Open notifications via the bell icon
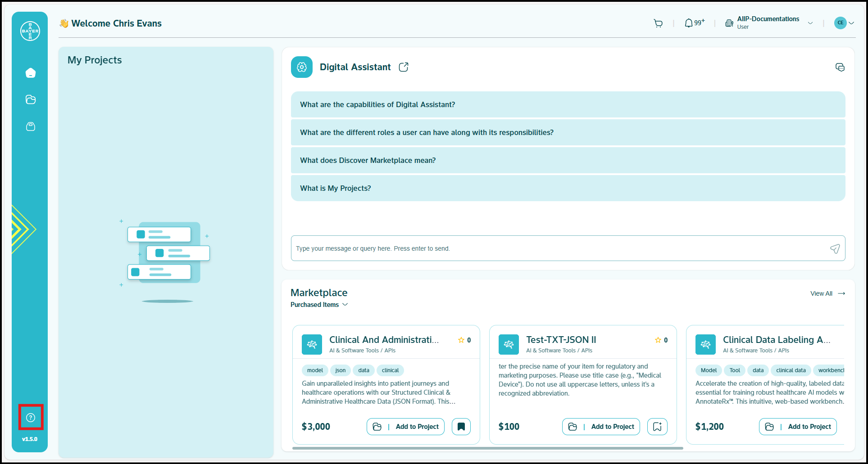 point(688,23)
